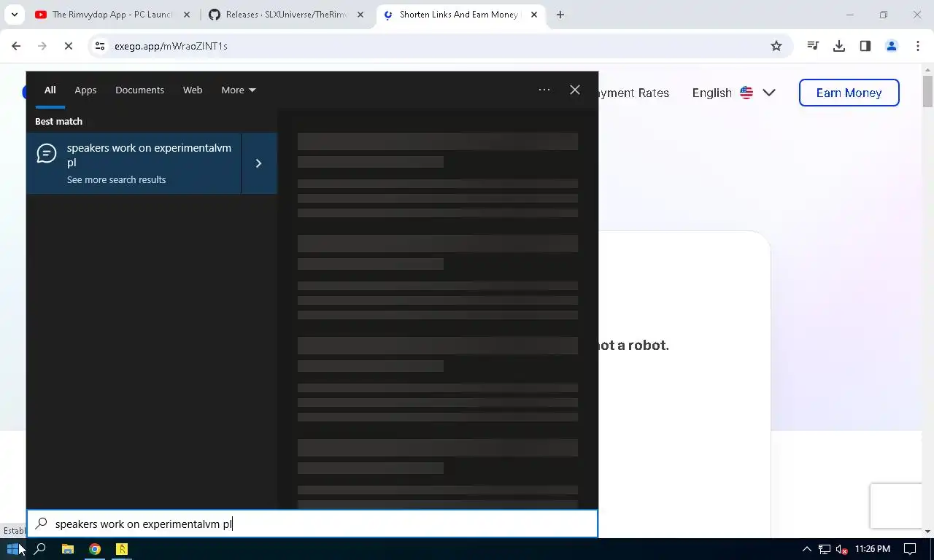
Task: Select the Shorten Links And Earn Money tab
Action: tap(460, 15)
